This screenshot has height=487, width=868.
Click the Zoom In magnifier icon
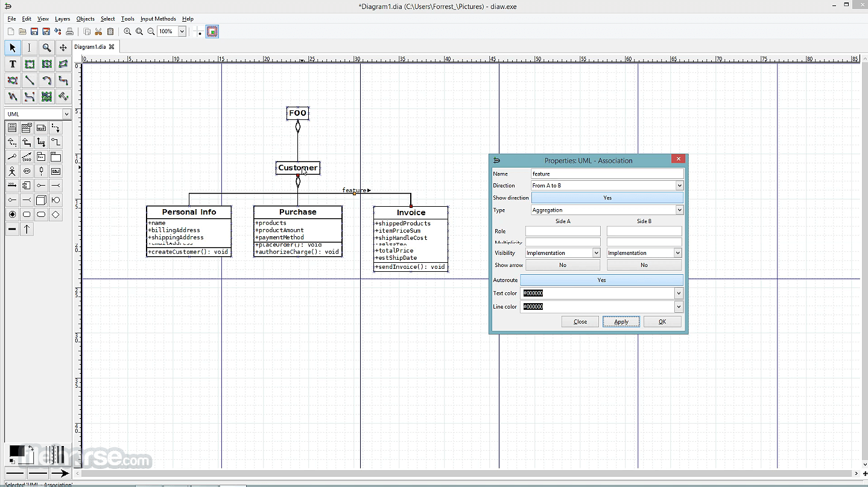127,31
